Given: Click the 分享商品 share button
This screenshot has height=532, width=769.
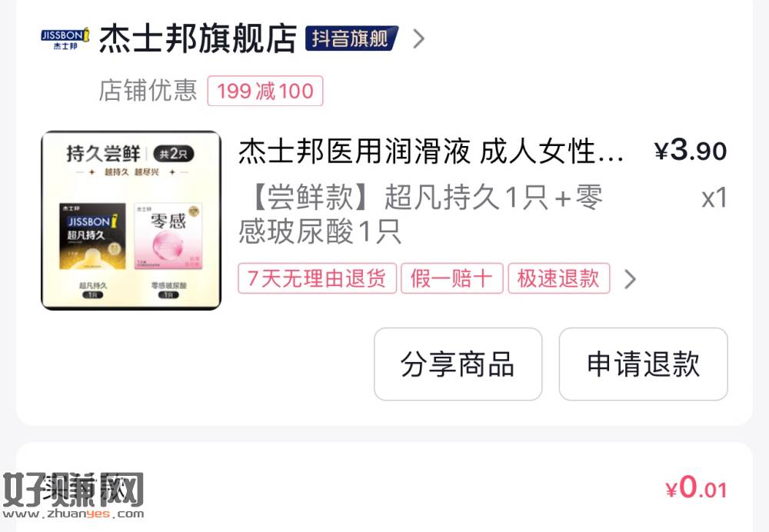Looking at the screenshot, I should (x=458, y=364).
